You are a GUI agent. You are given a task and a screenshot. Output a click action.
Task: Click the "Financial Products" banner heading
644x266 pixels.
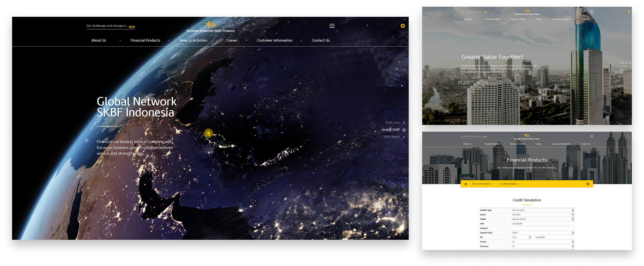click(527, 160)
